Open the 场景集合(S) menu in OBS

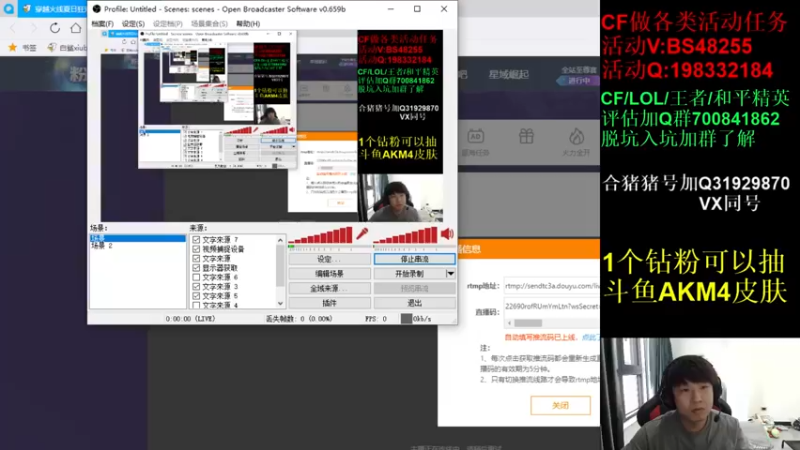click(209, 23)
